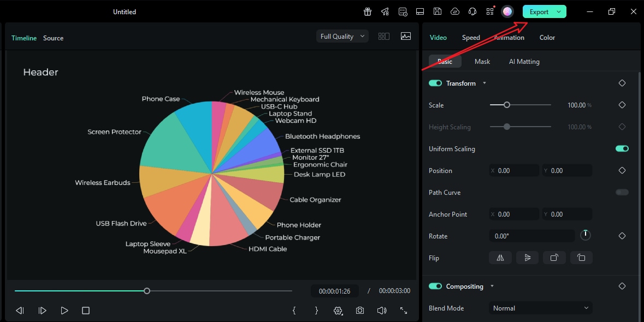Flip the clip horizontally
This screenshot has height=322, width=644.
pyautogui.click(x=500, y=257)
